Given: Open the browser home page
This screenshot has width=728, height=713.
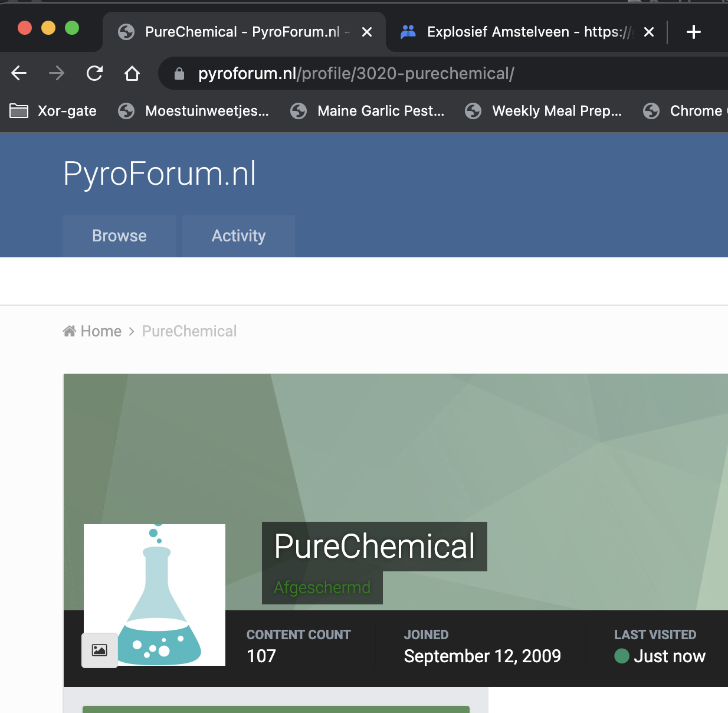Looking at the screenshot, I should click(x=132, y=73).
